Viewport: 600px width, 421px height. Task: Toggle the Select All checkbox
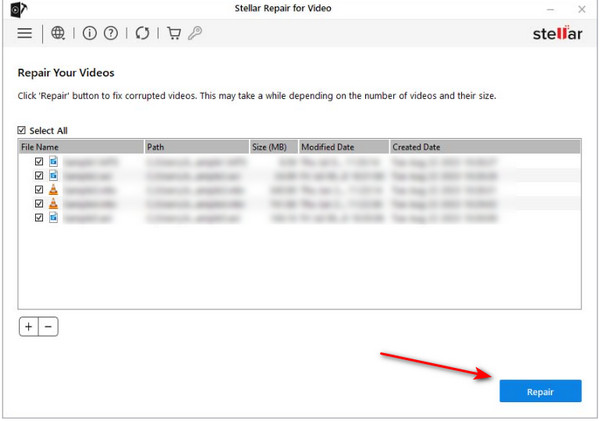pyautogui.click(x=22, y=131)
